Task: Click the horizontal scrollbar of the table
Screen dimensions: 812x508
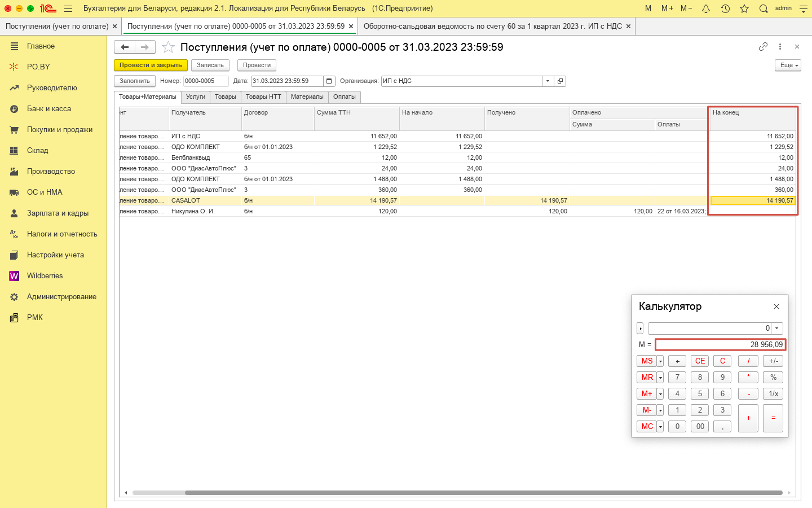Action: pyautogui.click(x=483, y=493)
